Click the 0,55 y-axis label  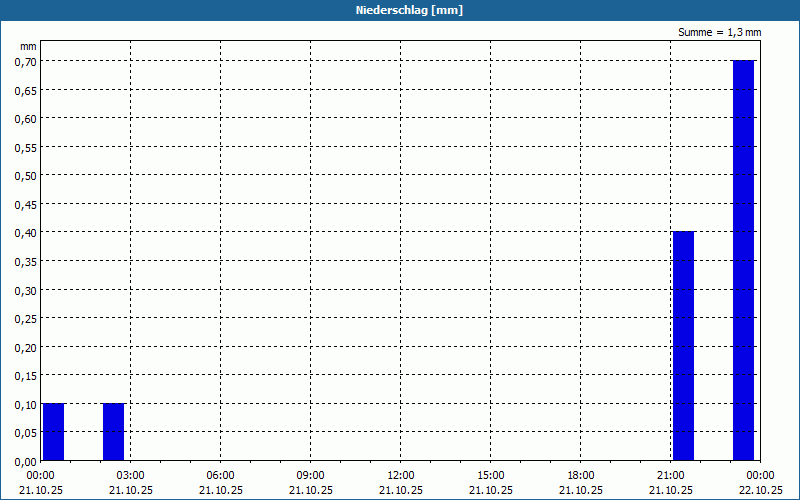point(26,147)
